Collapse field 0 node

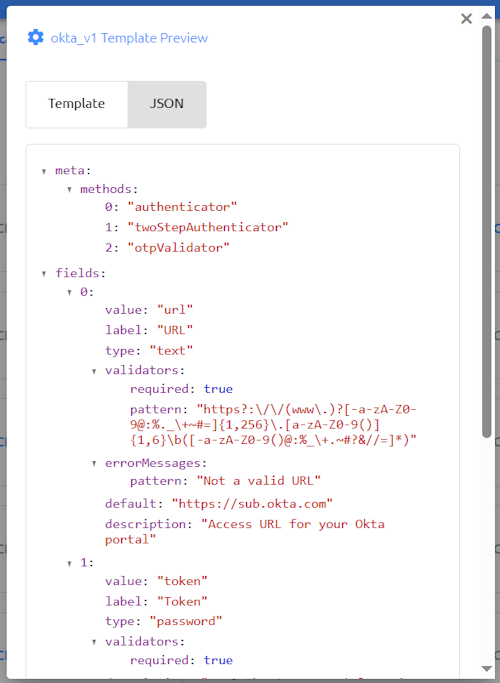tap(69, 293)
